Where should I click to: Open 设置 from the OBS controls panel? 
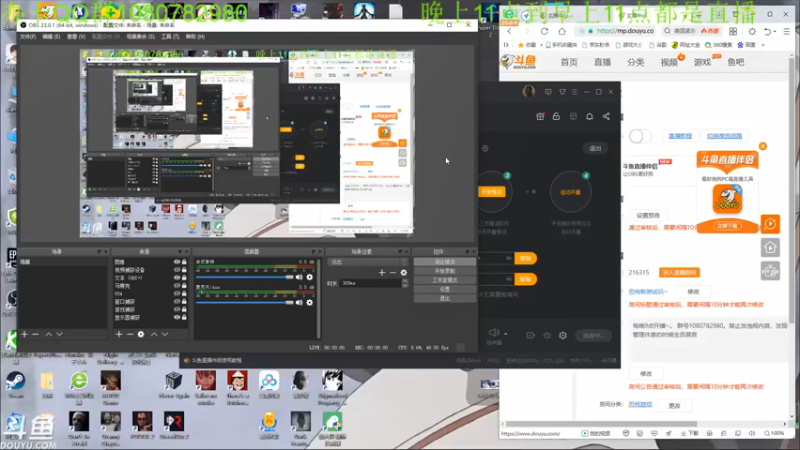tap(444, 289)
